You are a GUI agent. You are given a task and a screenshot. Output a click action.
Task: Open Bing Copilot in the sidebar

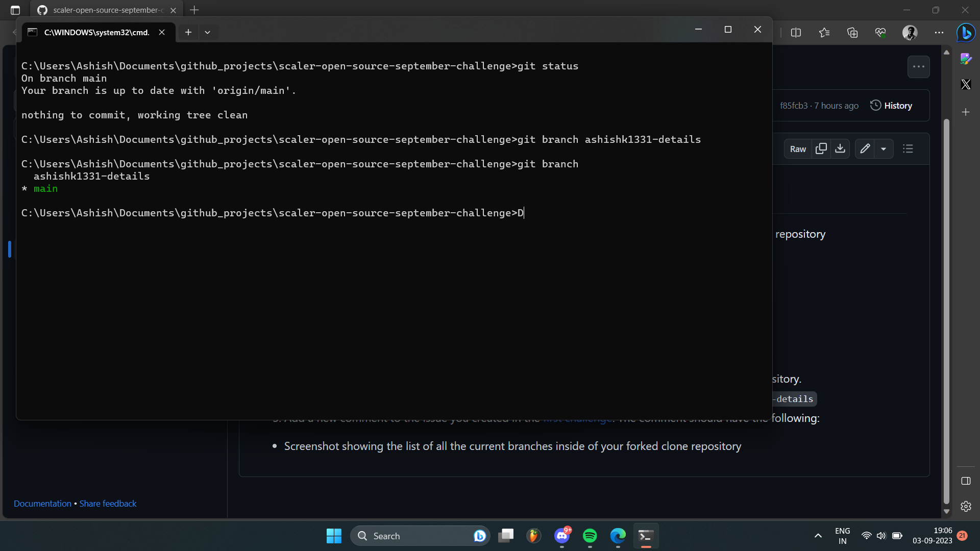966,33
